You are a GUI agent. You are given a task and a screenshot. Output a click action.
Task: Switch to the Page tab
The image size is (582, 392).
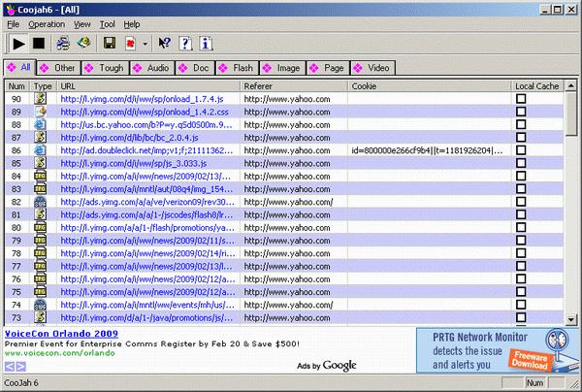tap(328, 68)
